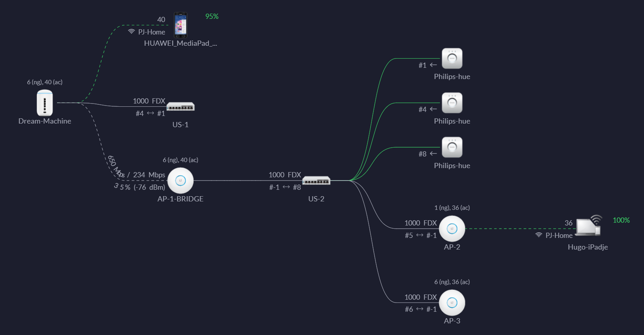Select the Philips-hue bridge icon on port #1
Image resolution: width=644 pixels, height=335 pixels.
[452, 59]
